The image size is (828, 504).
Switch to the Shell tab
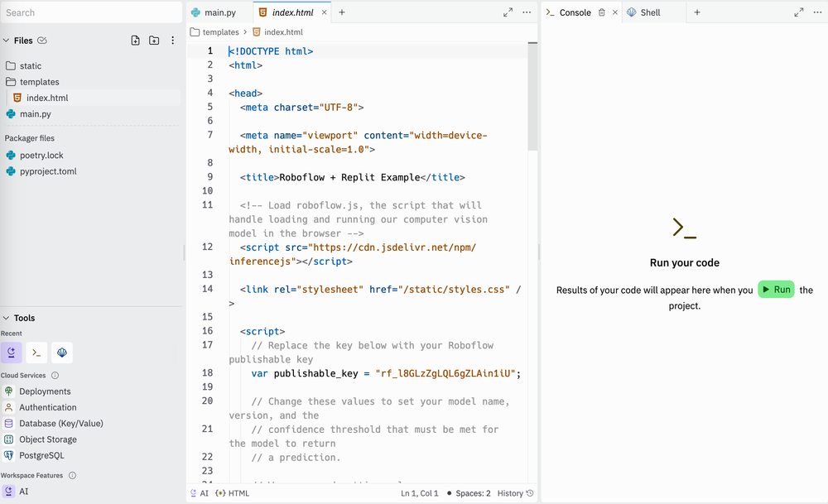[654, 12]
